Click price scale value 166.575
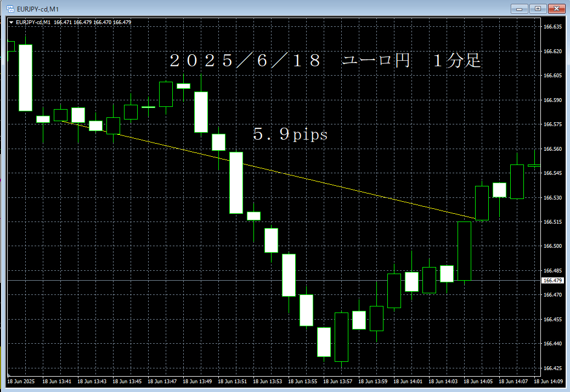 [552, 124]
